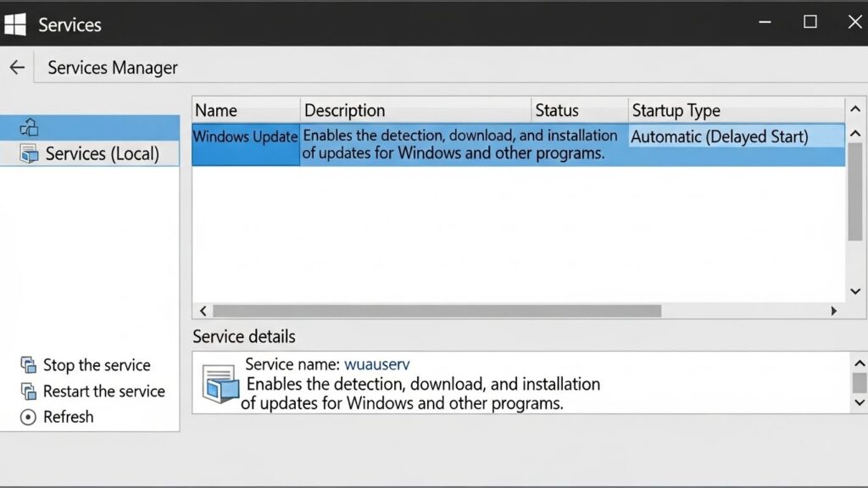Select the network-computer icon row in sidebar
The image size is (868, 488).
tap(90, 127)
